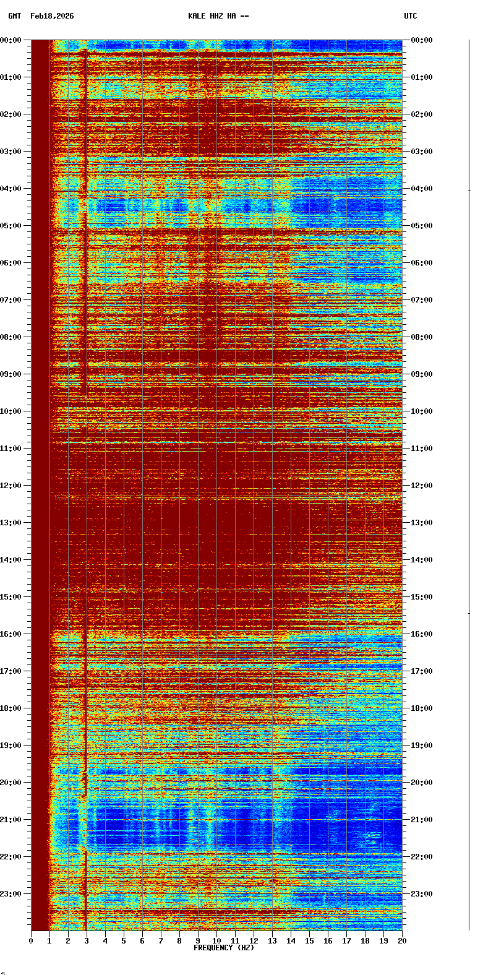Click the FREQUENCY (HZ) axis label
This screenshot has height=980, width=496.
click(224, 948)
